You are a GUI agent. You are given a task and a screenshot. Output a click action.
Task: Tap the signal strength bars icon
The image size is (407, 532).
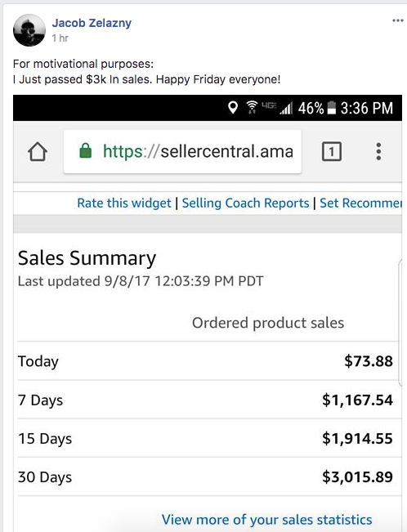(x=286, y=108)
